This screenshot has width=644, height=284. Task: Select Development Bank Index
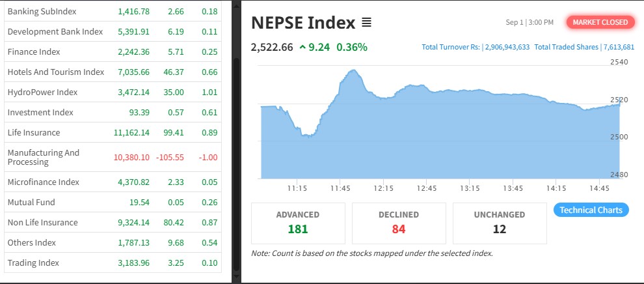coord(113,32)
